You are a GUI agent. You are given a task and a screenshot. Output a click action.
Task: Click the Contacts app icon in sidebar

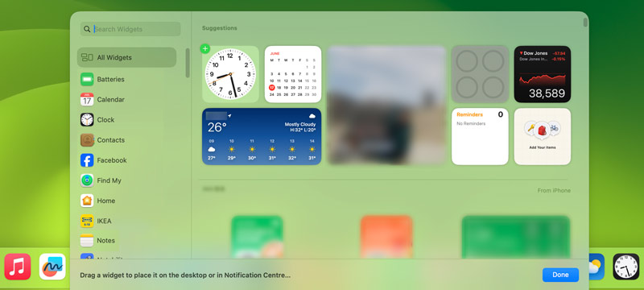pos(87,140)
